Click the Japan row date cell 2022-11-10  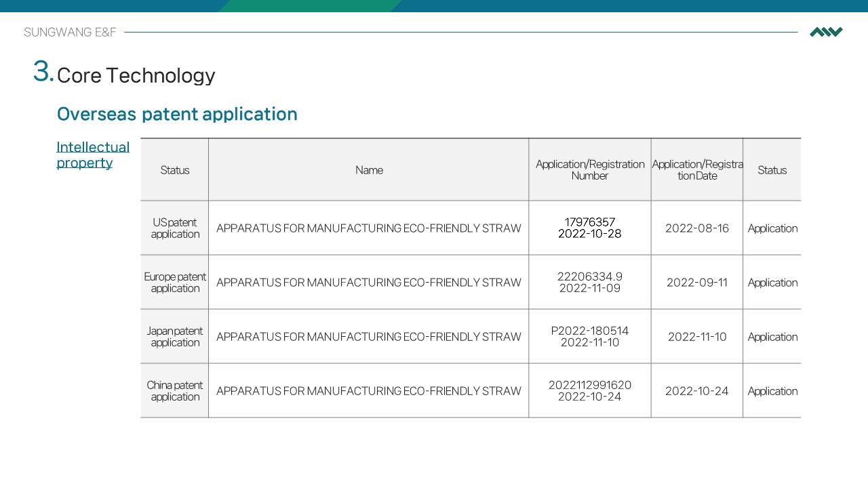697,337
